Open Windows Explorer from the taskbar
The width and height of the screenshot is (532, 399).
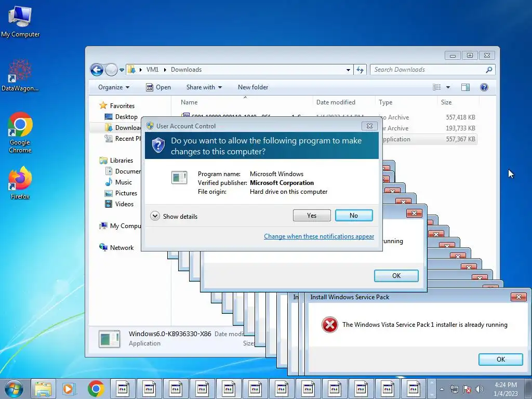tap(43, 389)
